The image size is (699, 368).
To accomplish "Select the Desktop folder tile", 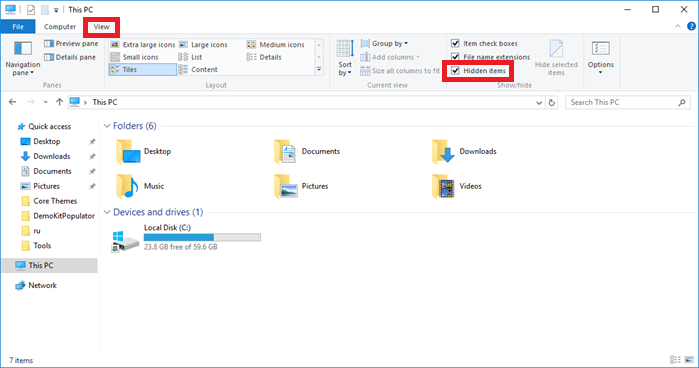I will click(143, 152).
